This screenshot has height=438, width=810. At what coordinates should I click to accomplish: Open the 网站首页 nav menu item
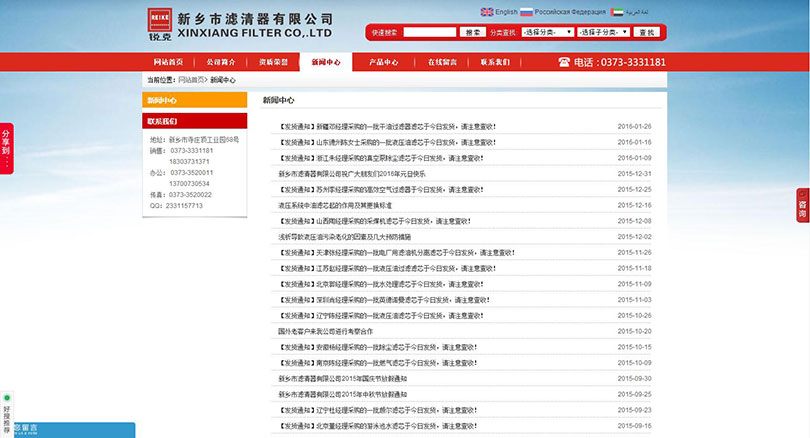[x=168, y=62]
